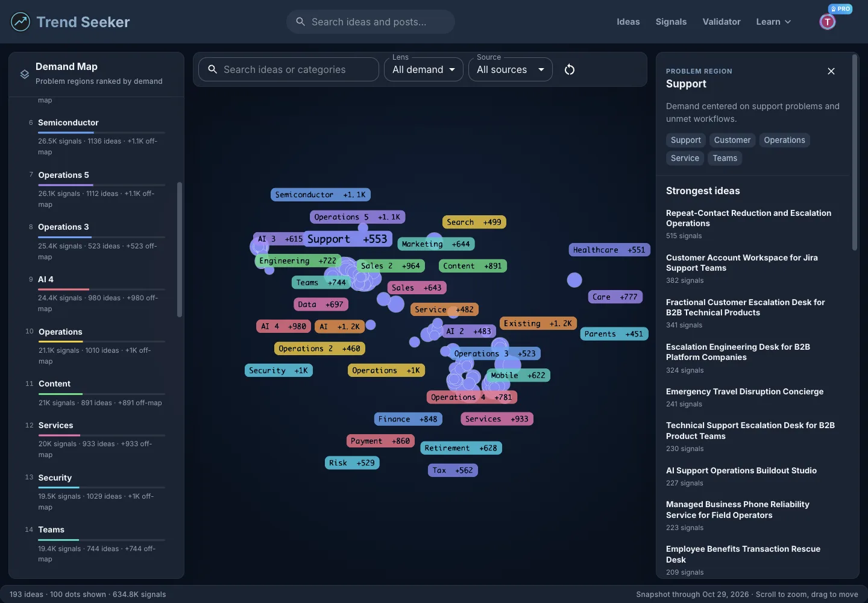The width and height of the screenshot is (868, 603).
Task: Select Content region in the ranked list
Action: click(x=96, y=393)
